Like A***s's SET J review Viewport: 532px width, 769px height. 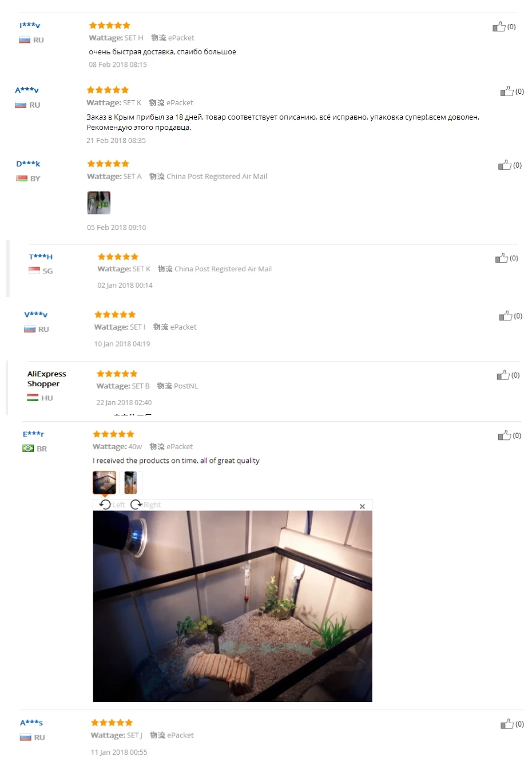pyautogui.click(x=507, y=724)
